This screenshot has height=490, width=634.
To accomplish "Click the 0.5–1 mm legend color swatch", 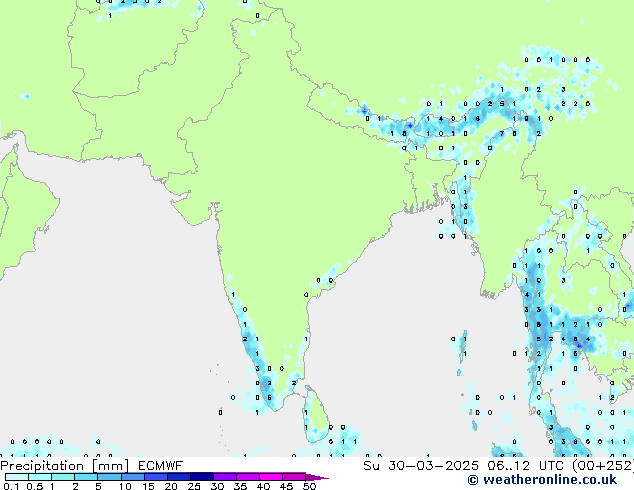I will [x=40, y=477].
